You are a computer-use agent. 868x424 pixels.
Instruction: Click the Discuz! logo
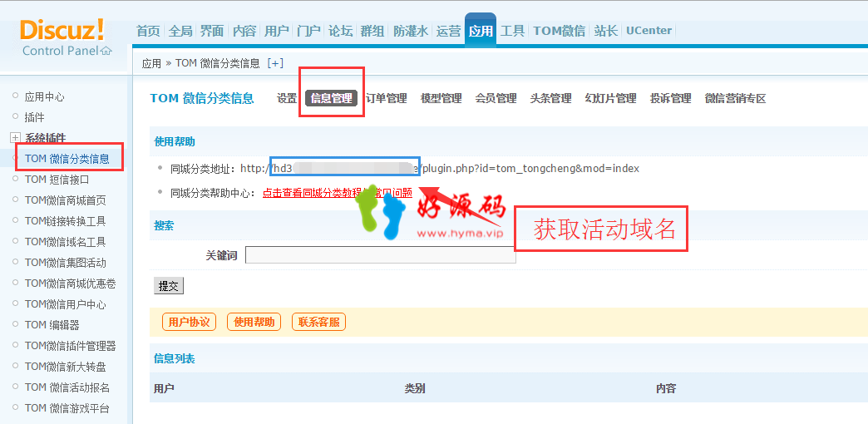pos(62,29)
